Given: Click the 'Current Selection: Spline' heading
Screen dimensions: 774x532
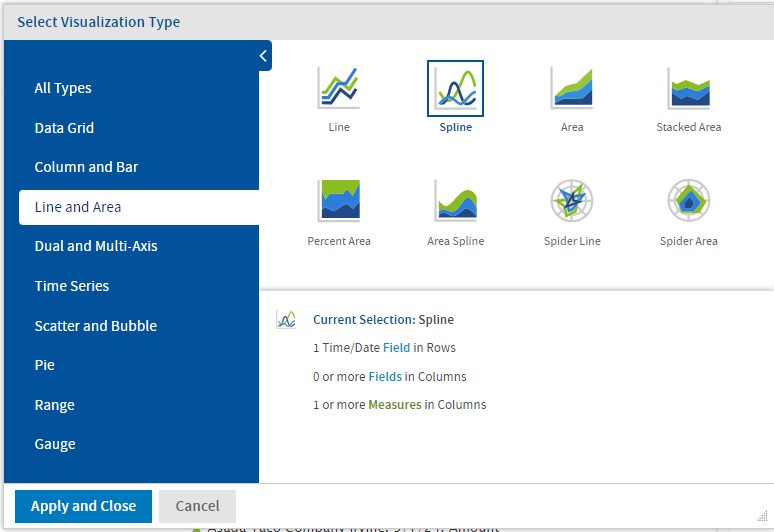Looking at the screenshot, I should (383, 319).
